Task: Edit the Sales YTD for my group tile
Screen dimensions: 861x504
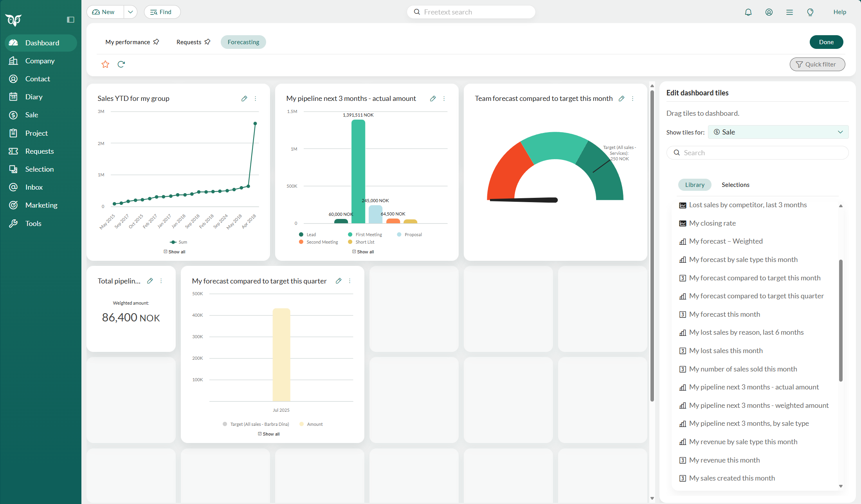Action: pyautogui.click(x=244, y=99)
